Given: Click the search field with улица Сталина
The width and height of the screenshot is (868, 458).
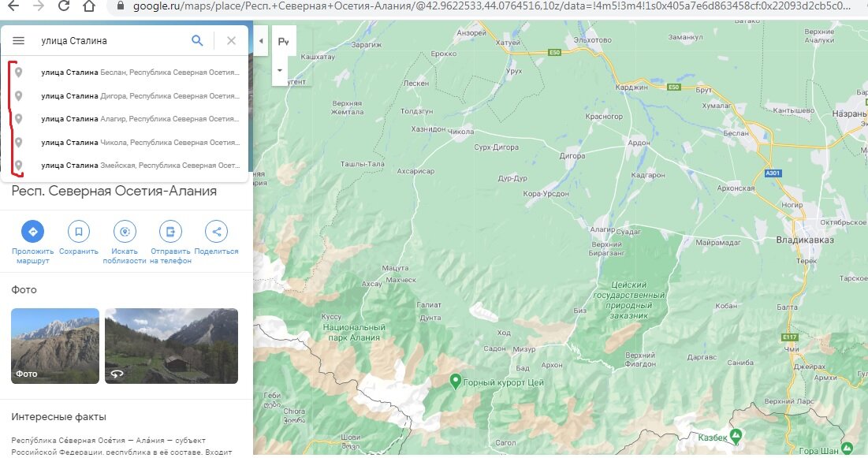Looking at the screenshot, I should click(110, 40).
